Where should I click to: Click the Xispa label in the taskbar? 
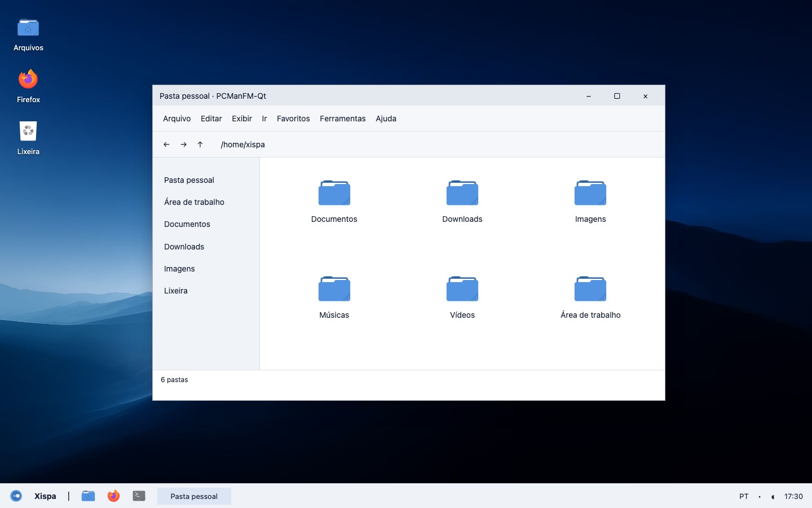pyautogui.click(x=45, y=496)
